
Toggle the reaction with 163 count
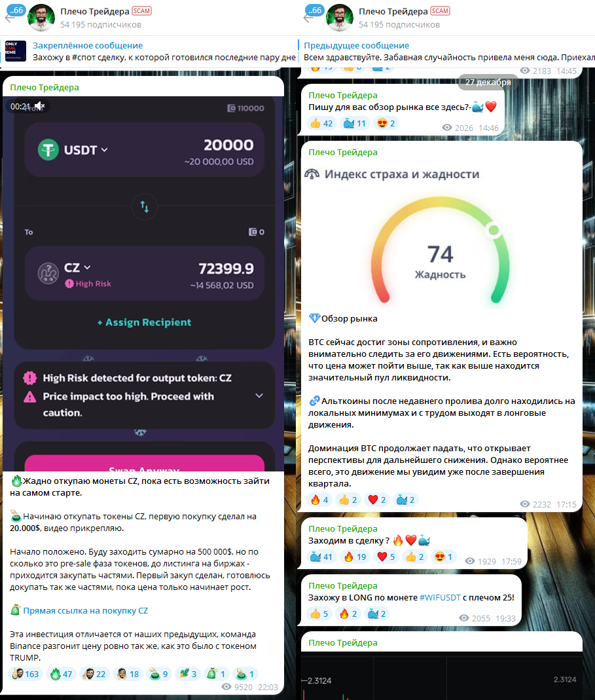click(x=25, y=674)
